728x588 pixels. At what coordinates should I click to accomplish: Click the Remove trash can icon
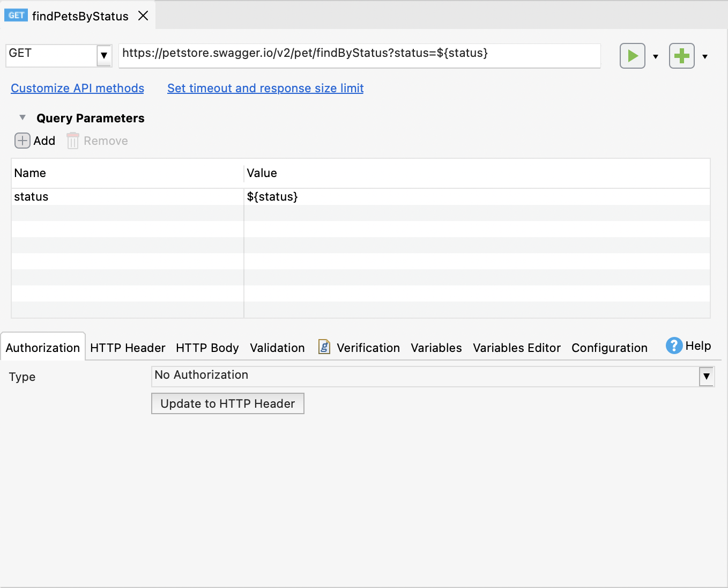[72, 141]
